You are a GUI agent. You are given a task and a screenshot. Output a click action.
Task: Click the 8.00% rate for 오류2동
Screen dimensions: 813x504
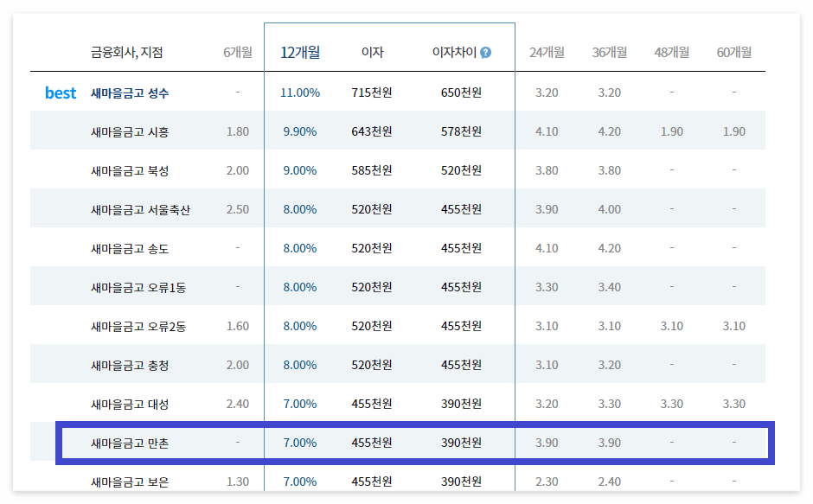pos(300,326)
